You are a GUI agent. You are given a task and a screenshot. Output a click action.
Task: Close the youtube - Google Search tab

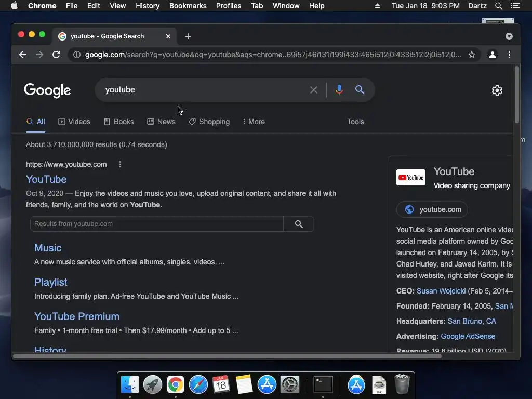[x=168, y=36]
